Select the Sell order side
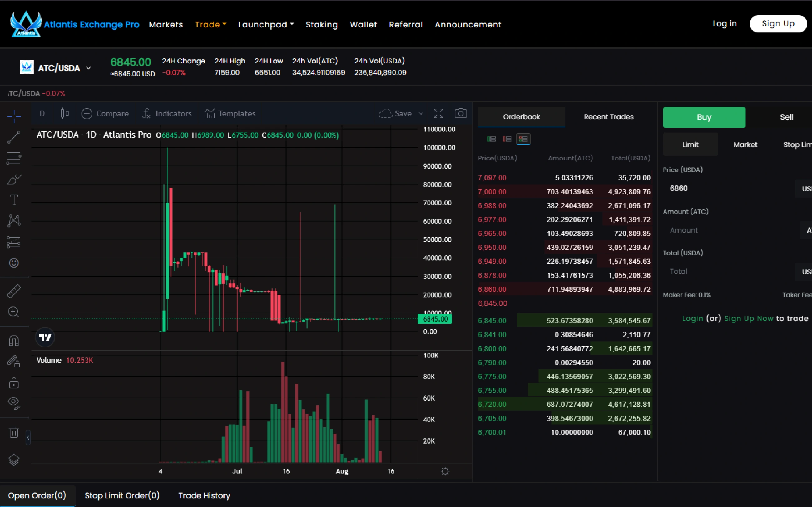 click(786, 117)
